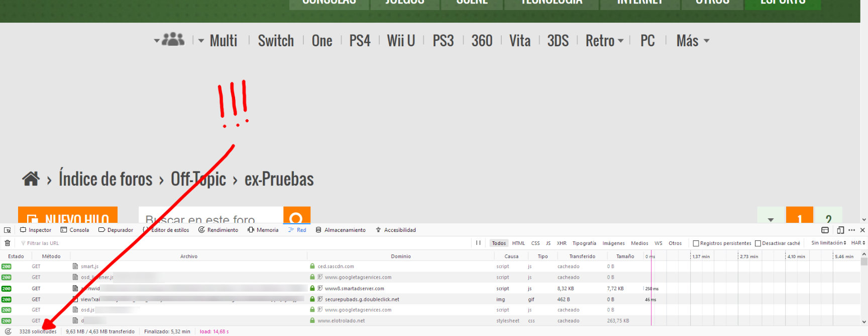This screenshot has height=336, width=868.
Task: Open the Memoria tab
Action: pos(263,230)
